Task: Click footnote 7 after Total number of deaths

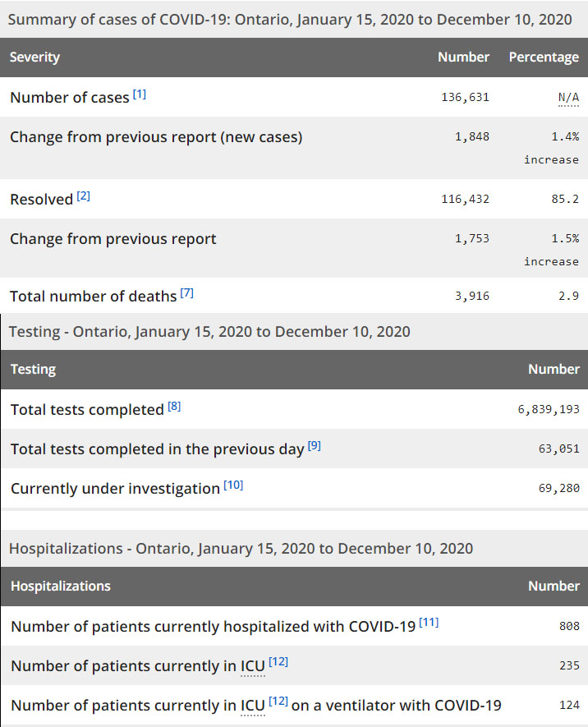Action: (187, 292)
